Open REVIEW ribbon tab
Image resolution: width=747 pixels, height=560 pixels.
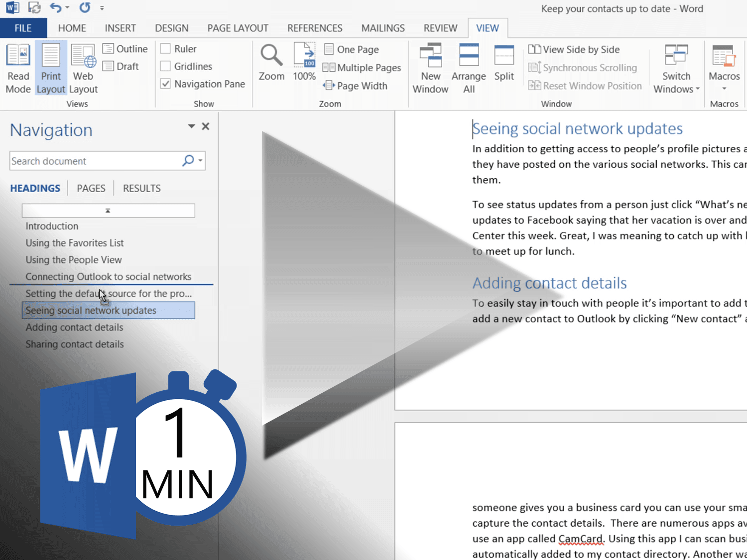coord(440,28)
